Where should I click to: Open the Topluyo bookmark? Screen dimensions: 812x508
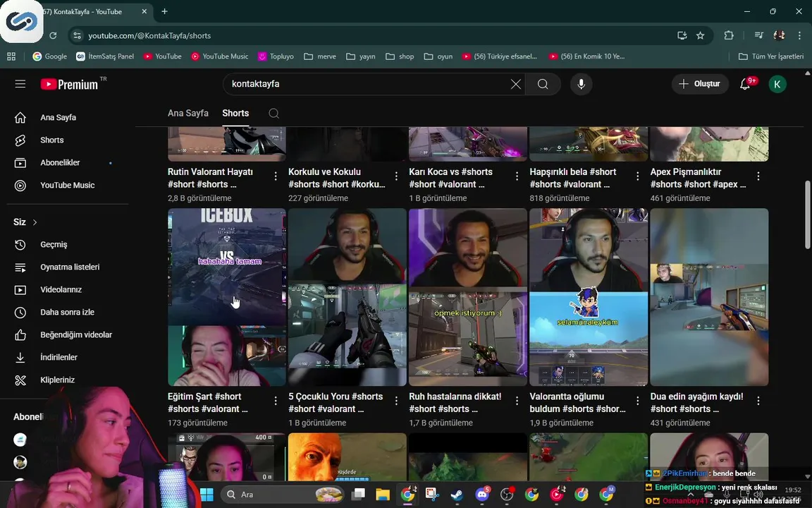(x=276, y=56)
